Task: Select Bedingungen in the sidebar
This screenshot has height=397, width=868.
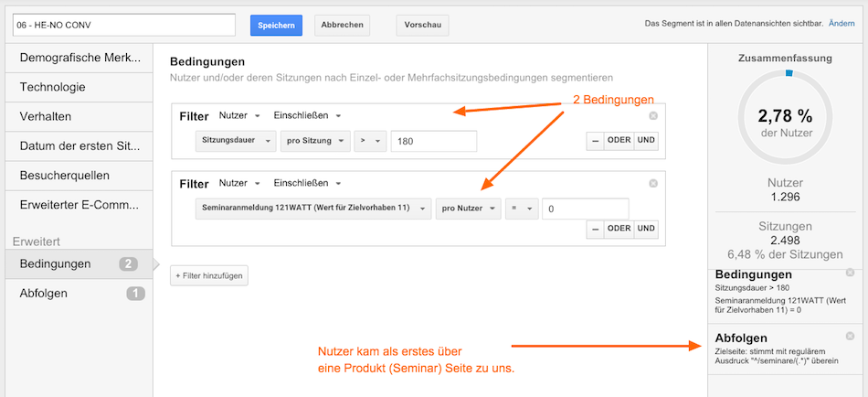Action: click(79, 264)
